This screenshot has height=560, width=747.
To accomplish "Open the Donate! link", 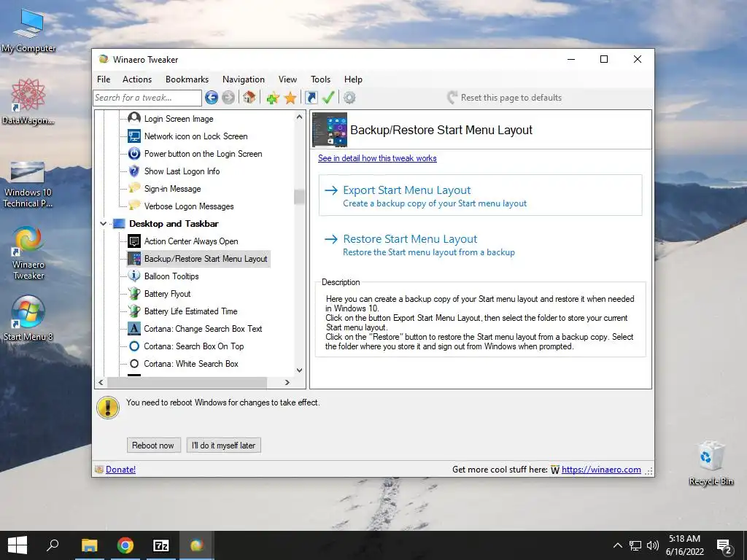I will 120,469.
